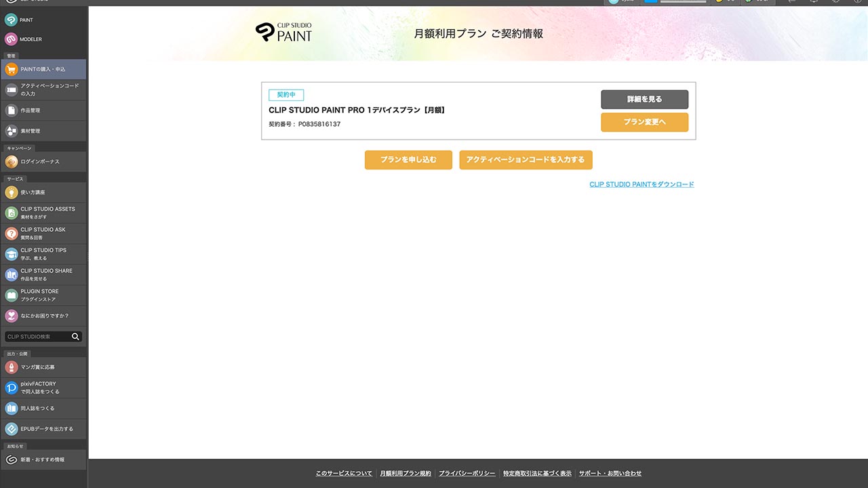Open 素材管理 in the sidebar
Image resolution: width=868 pixels, height=488 pixels.
pos(43,131)
